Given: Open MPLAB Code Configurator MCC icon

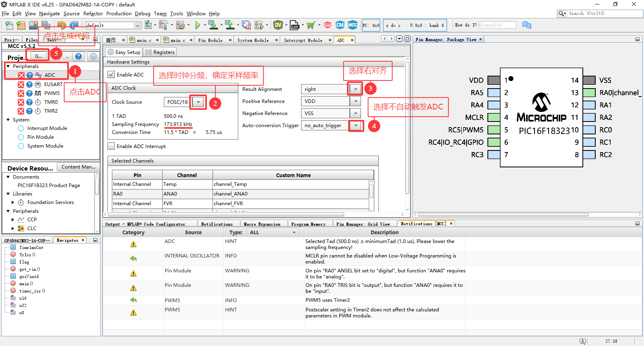Looking at the screenshot, I should (x=353, y=25).
